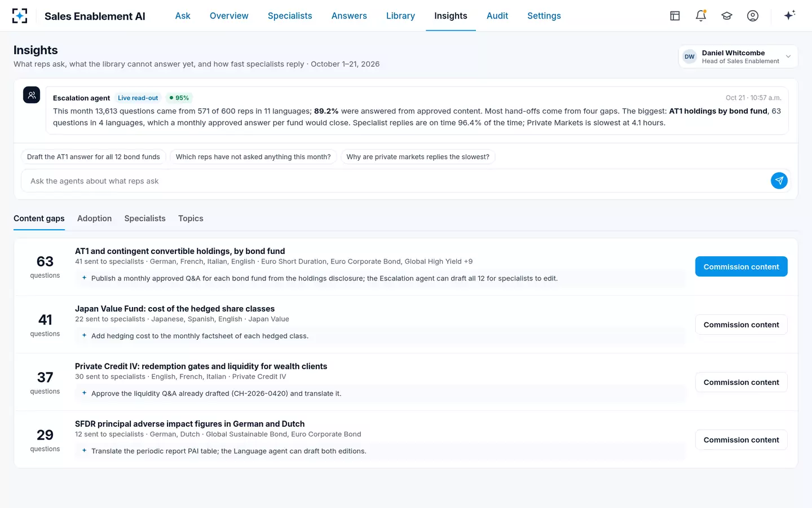Click sparkle icon beside AT1 Q&A recommendation
This screenshot has width=812, height=508.
coord(84,278)
